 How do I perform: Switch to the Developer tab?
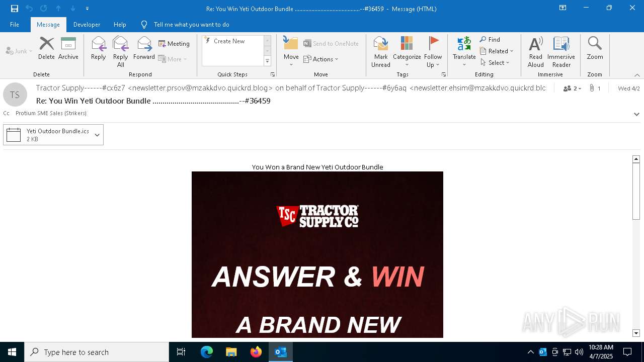(87, 25)
